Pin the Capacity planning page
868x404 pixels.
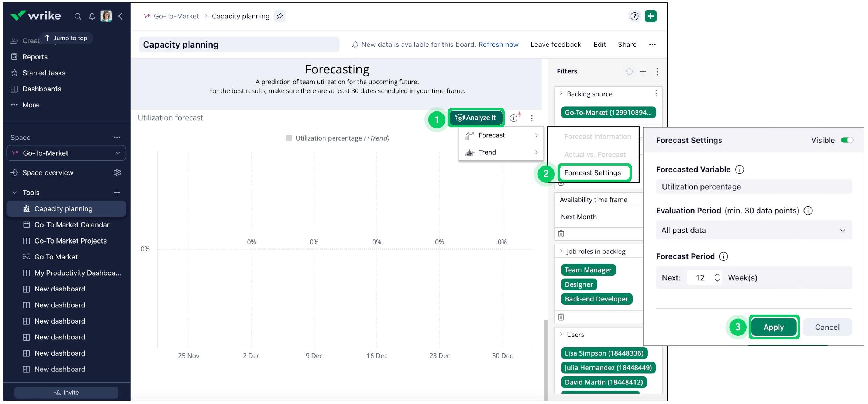(280, 16)
